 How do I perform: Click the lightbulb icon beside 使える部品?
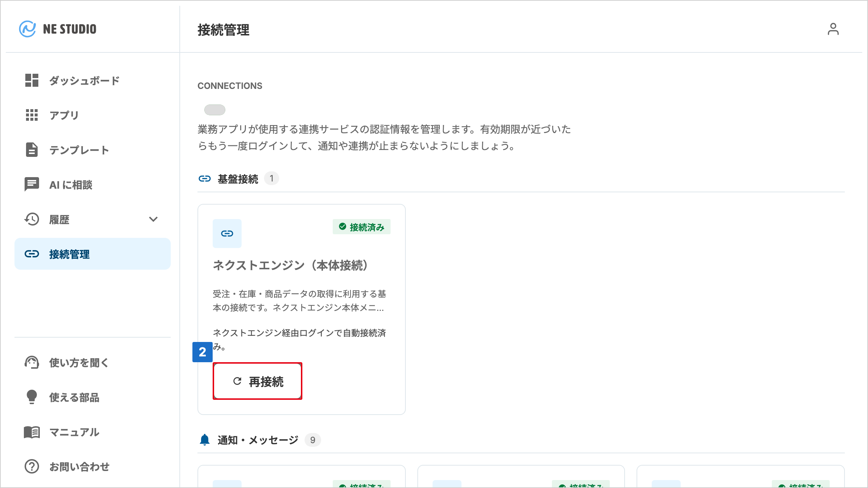[32, 397]
